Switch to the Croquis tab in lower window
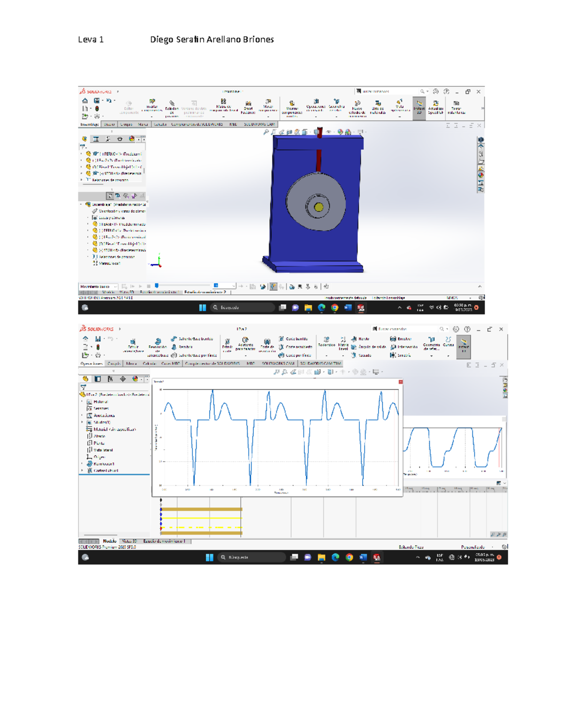Image resolution: width=563 pixels, height=728 pixels. pos(114,363)
